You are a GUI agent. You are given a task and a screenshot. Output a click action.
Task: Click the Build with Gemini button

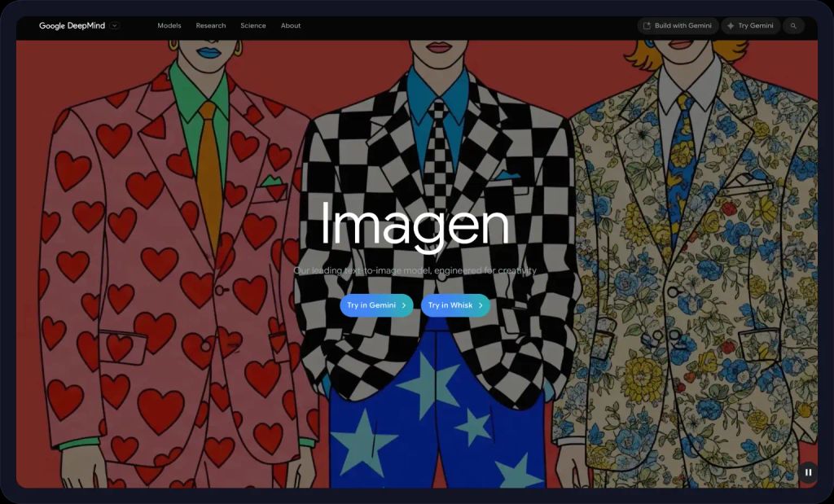[678, 25]
